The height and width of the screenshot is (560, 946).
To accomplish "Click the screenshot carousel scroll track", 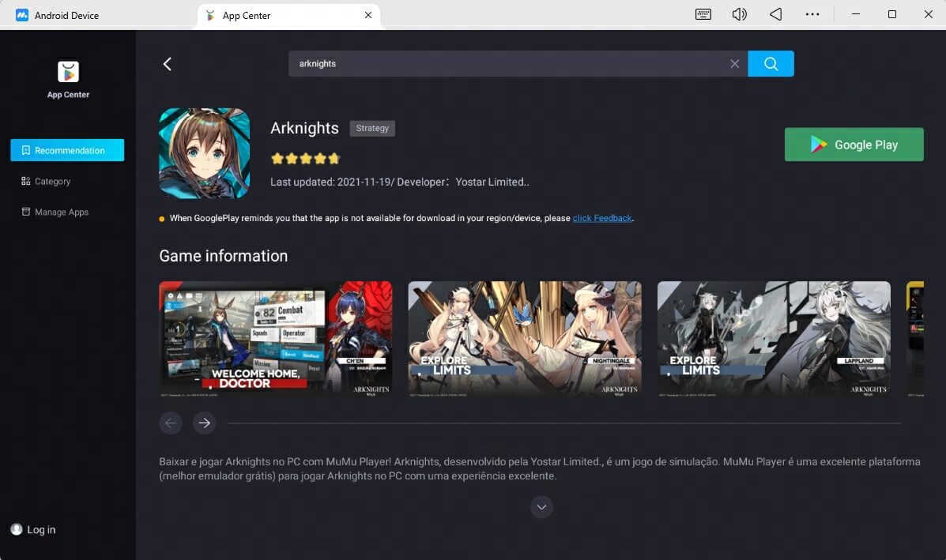I will pos(563,423).
